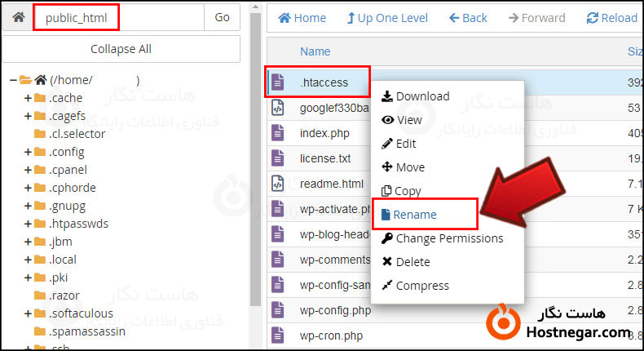This screenshot has width=644, height=351.
Task: Expand the .pki folder tree node
Action: [x=28, y=278]
